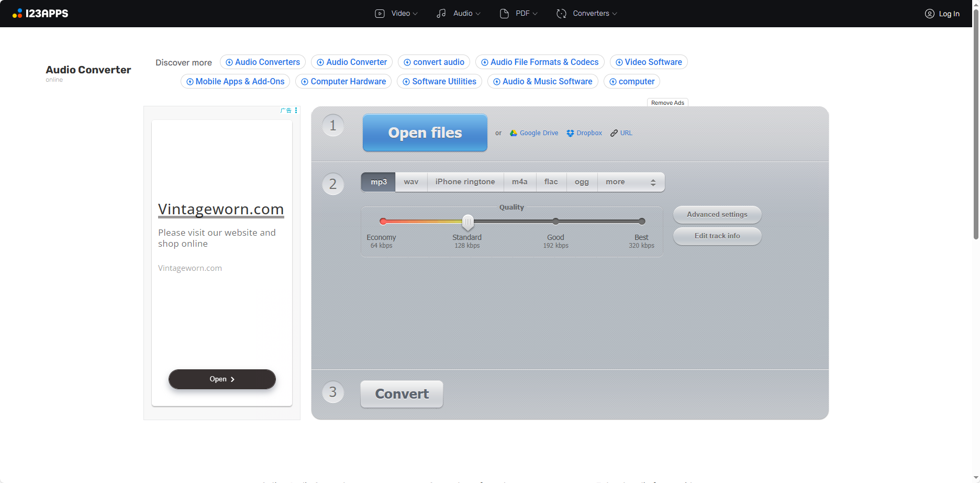Viewport: 980px width, 483px height.
Task: Open the Video menu dropdown
Action: tap(396, 14)
